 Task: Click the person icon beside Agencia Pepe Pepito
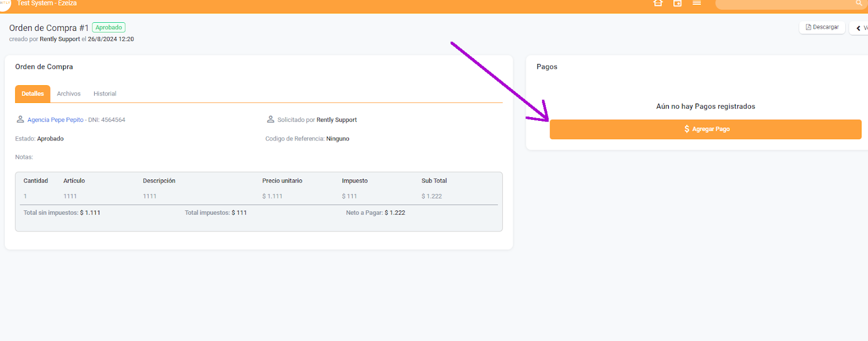(x=20, y=119)
